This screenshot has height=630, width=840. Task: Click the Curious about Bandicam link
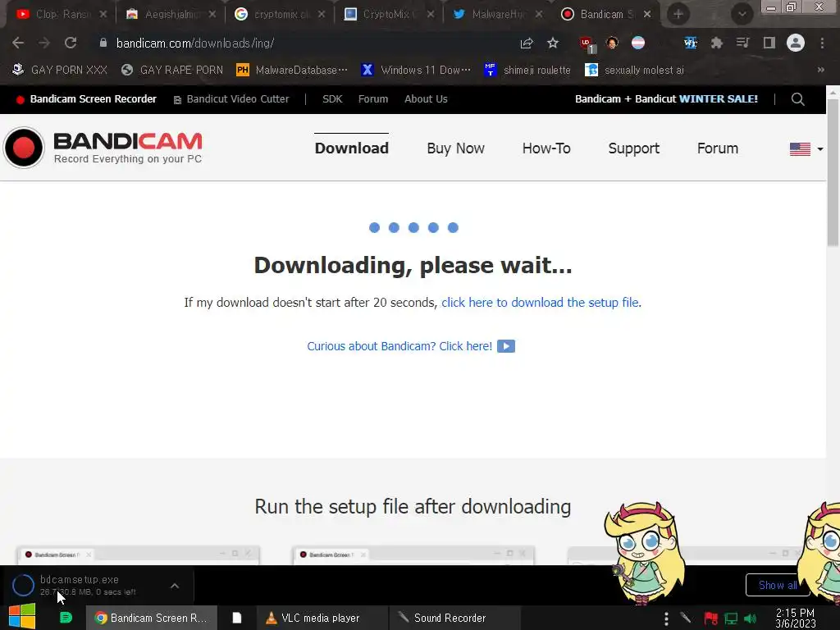point(399,346)
